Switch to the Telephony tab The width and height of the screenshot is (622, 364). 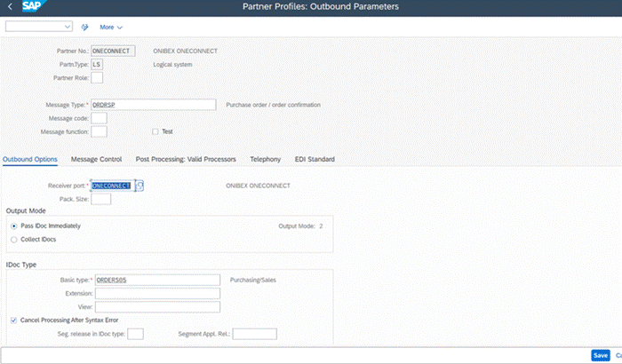click(265, 159)
